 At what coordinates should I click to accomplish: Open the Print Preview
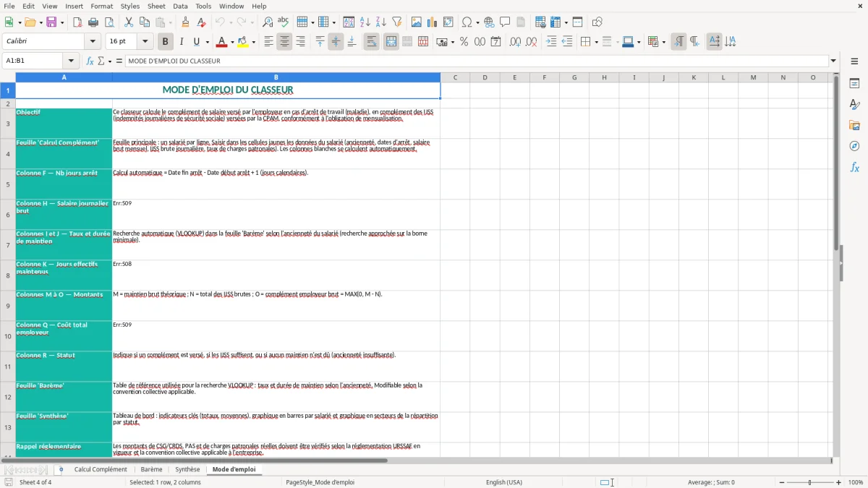click(109, 22)
